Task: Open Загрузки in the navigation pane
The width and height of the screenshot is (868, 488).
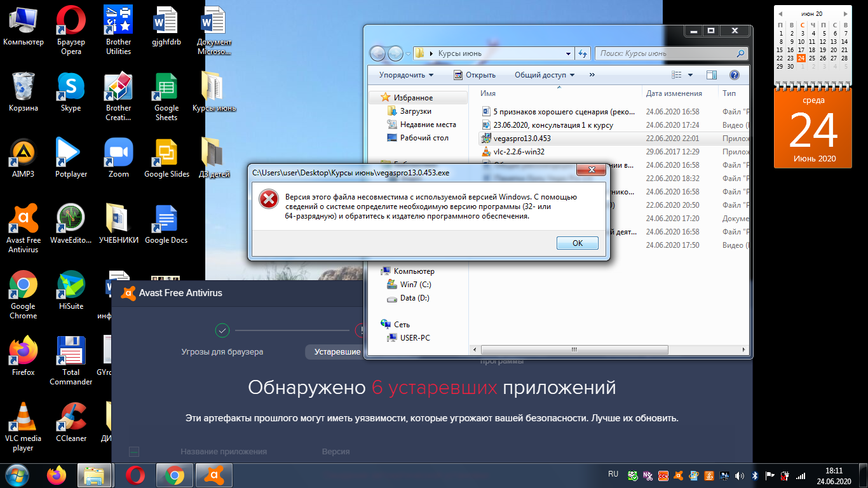Action: pyautogui.click(x=415, y=111)
